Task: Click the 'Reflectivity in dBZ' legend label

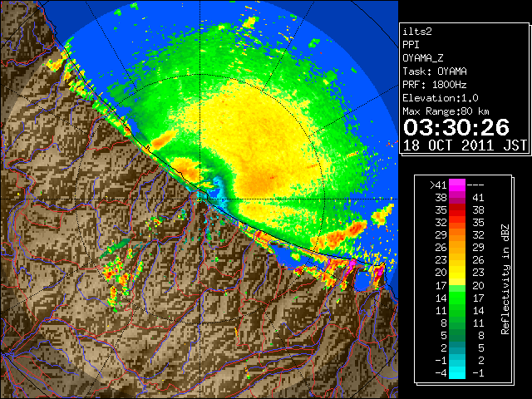Action: (505, 279)
